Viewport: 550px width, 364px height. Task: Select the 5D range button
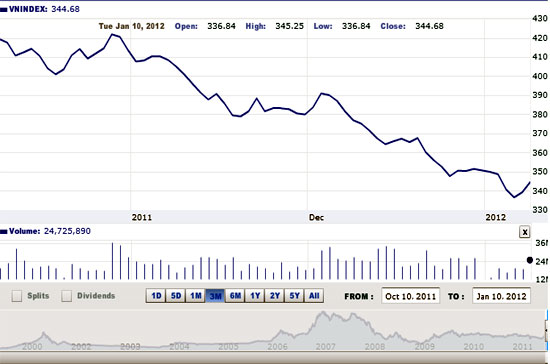click(x=176, y=296)
